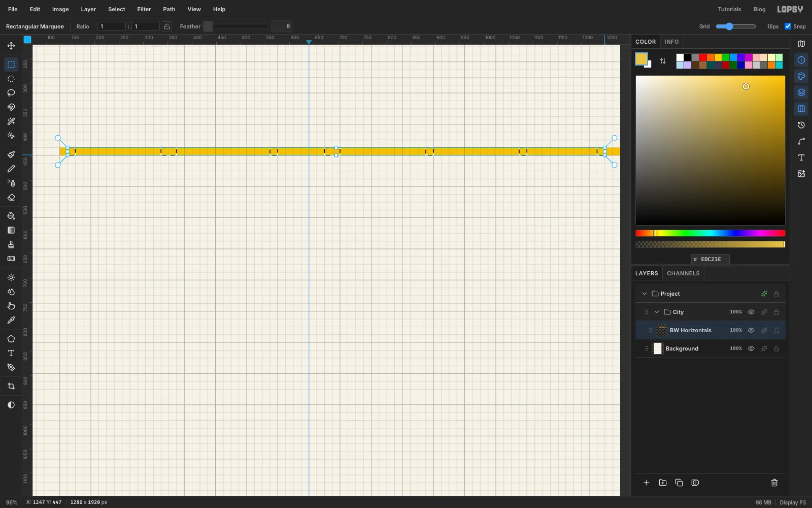Collapse the Project folder
This screenshot has height=508, width=812.
(645, 294)
